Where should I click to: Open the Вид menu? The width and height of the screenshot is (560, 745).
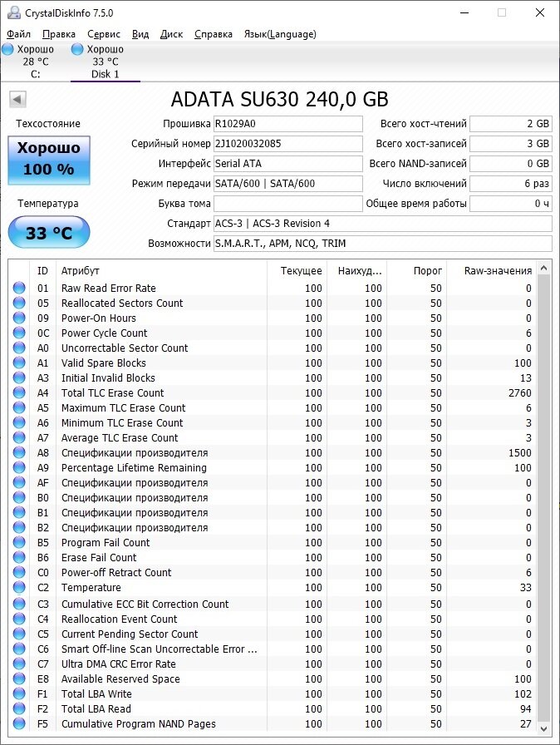(x=140, y=34)
